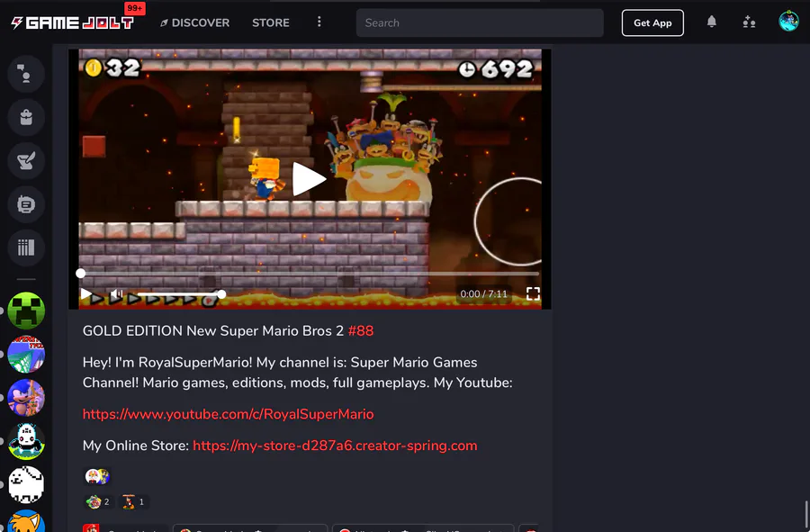Play the video using center play button
The width and height of the screenshot is (810, 532).
point(309,179)
